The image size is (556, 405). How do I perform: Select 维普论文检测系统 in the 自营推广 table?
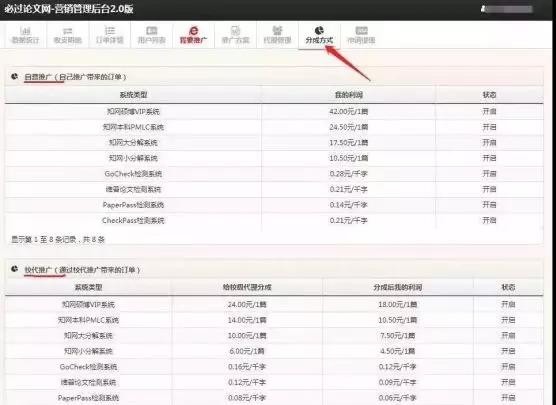[133, 189]
